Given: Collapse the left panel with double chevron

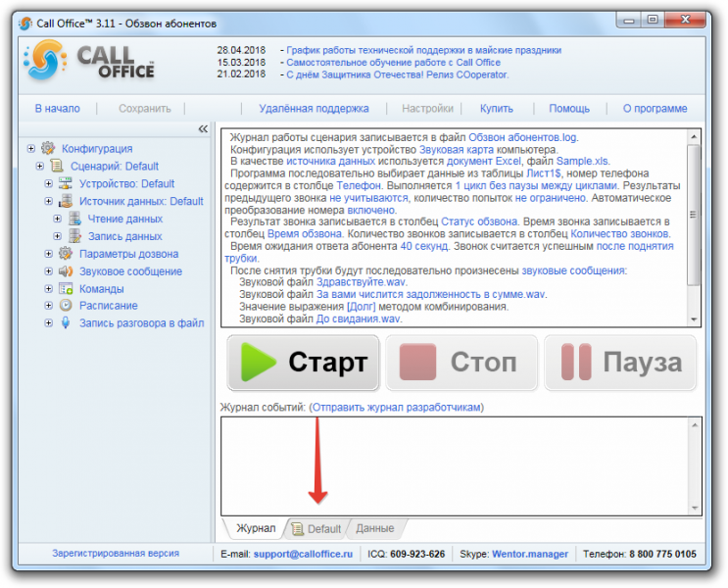Looking at the screenshot, I should tap(203, 128).
